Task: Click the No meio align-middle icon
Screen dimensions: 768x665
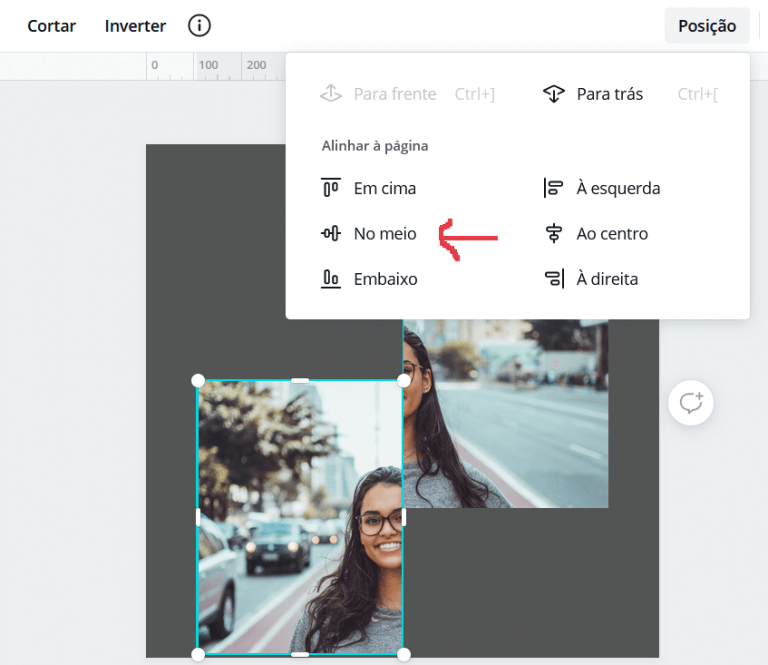Action: 331,234
